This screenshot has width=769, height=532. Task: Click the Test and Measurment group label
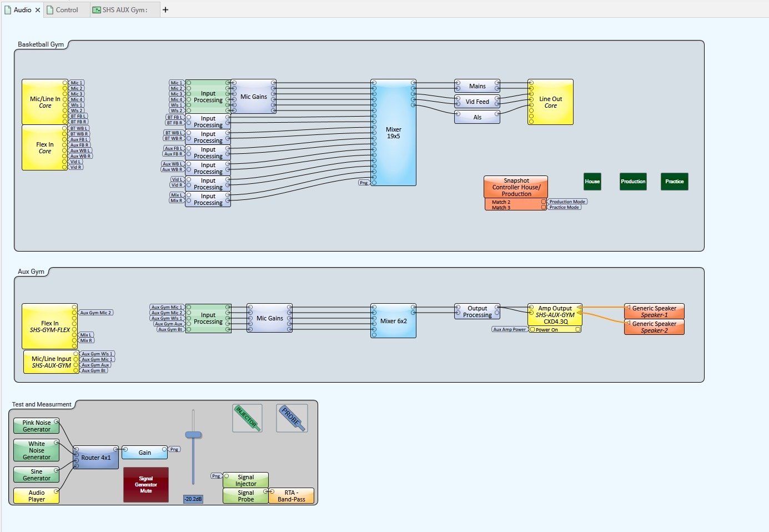[x=42, y=404]
